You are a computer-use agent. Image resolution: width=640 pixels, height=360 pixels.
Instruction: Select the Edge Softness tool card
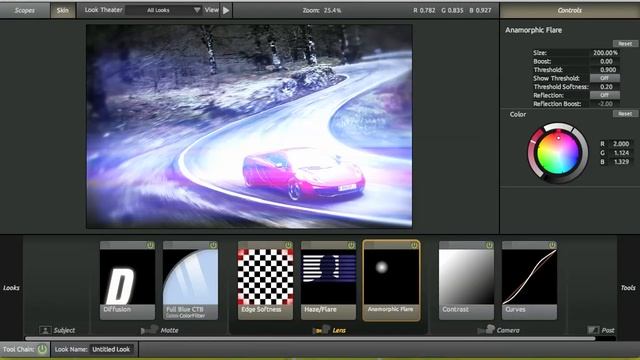click(265, 280)
